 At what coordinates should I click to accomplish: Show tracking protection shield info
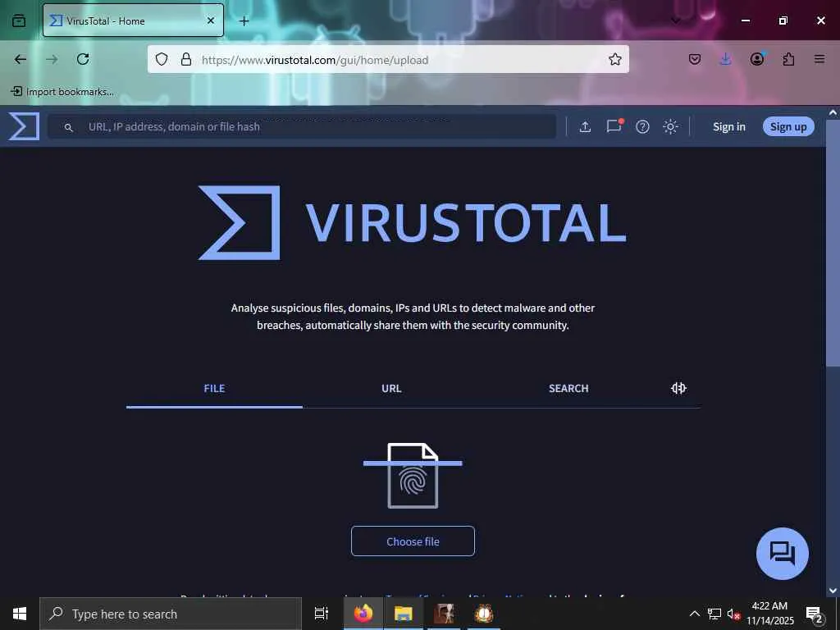click(162, 59)
